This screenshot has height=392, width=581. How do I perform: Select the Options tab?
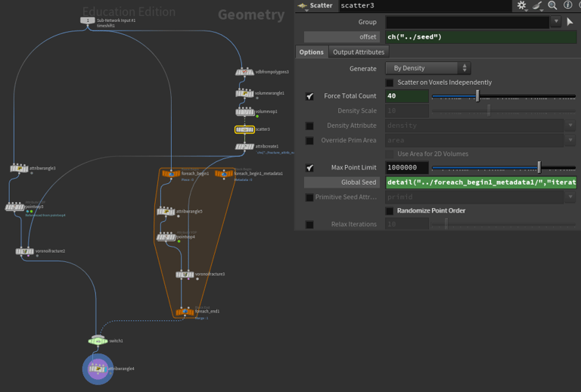[x=311, y=52]
